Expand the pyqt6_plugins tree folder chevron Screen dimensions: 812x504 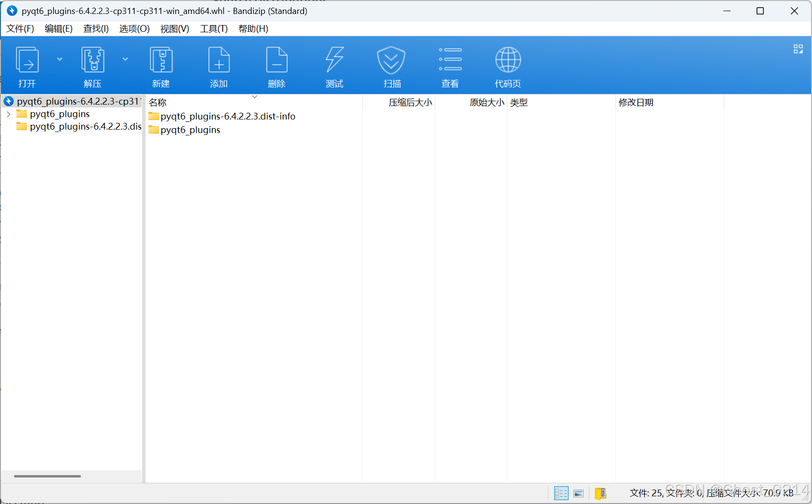point(8,114)
